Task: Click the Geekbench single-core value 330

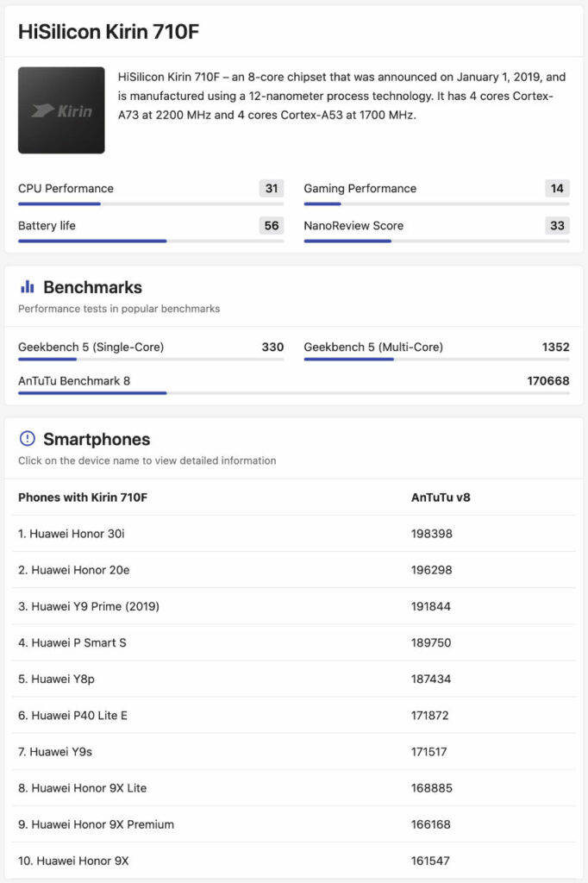Action: click(272, 347)
